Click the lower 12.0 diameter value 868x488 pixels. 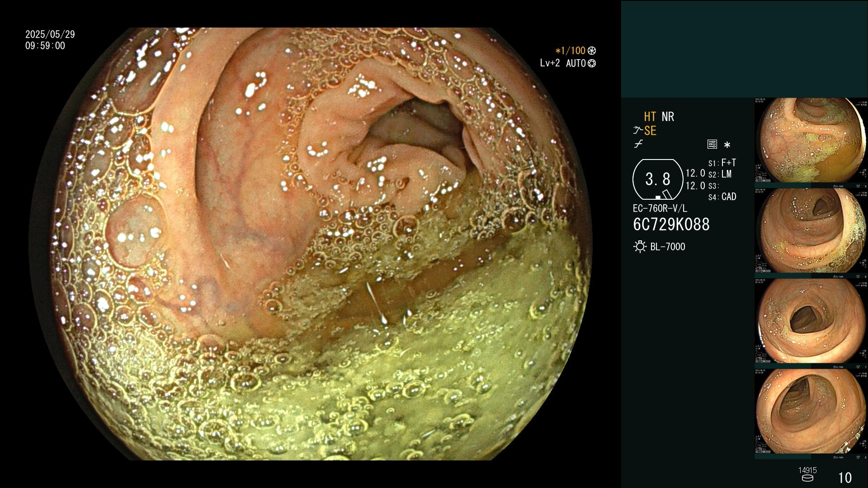point(695,186)
